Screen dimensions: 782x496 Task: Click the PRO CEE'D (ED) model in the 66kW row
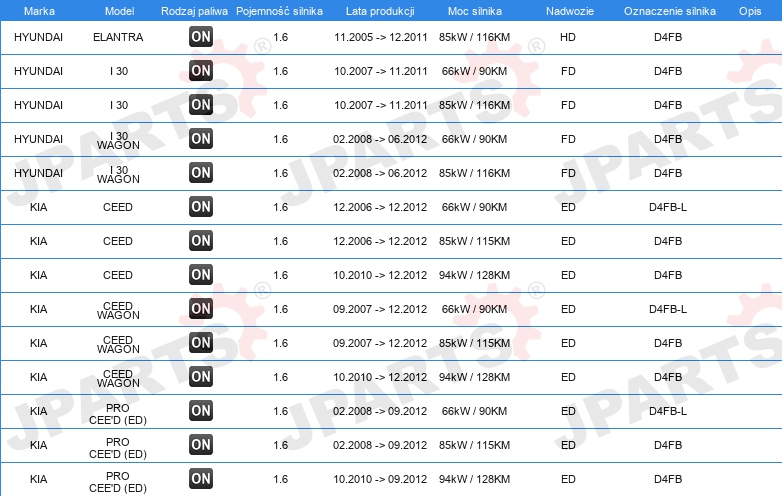(x=118, y=414)
